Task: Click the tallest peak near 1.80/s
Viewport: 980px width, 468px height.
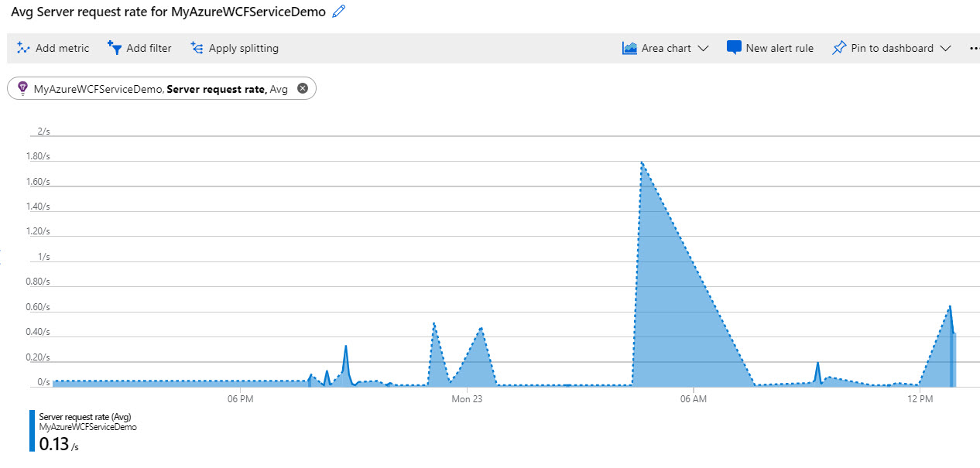Action: 642,162
